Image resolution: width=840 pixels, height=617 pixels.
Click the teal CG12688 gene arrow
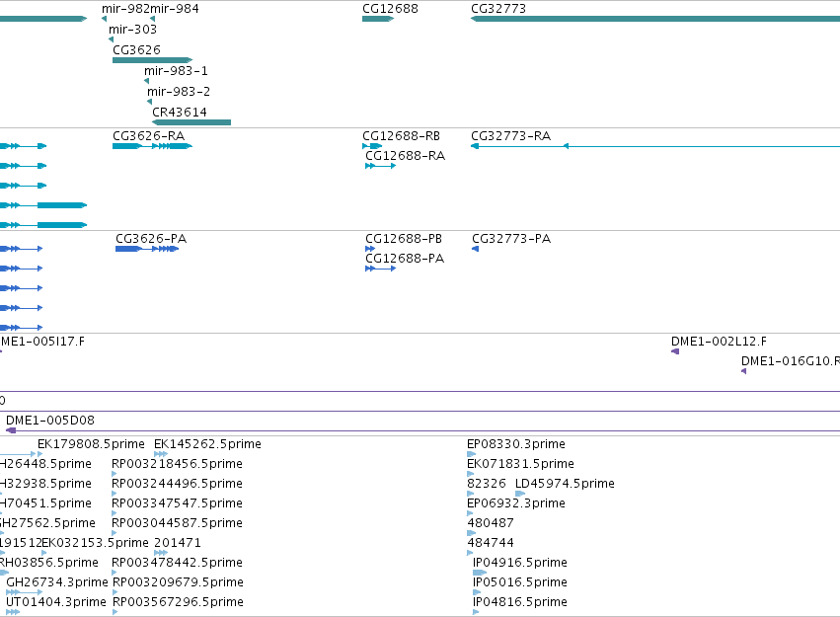tap(378, 19)
